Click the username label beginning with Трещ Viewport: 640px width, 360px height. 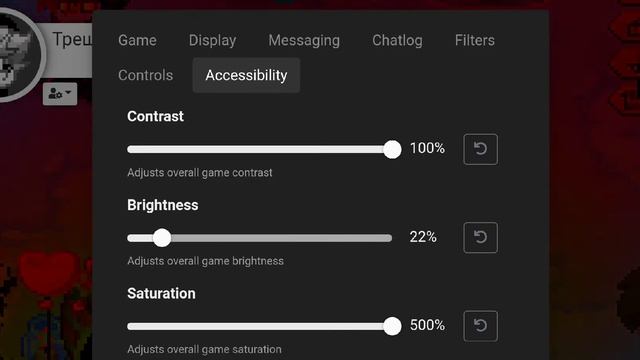coord(72,40)
